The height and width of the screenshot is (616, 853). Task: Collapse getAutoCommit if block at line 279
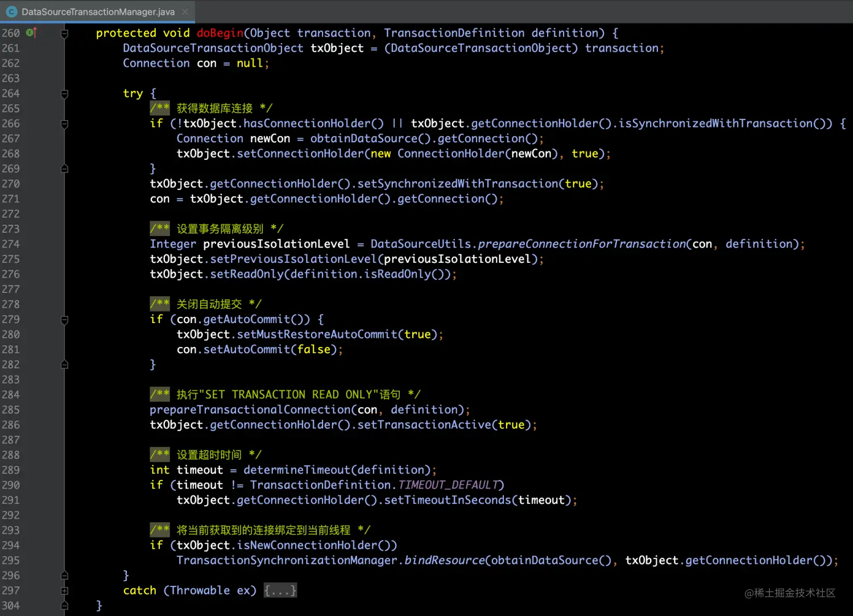(x=64, y=320)
